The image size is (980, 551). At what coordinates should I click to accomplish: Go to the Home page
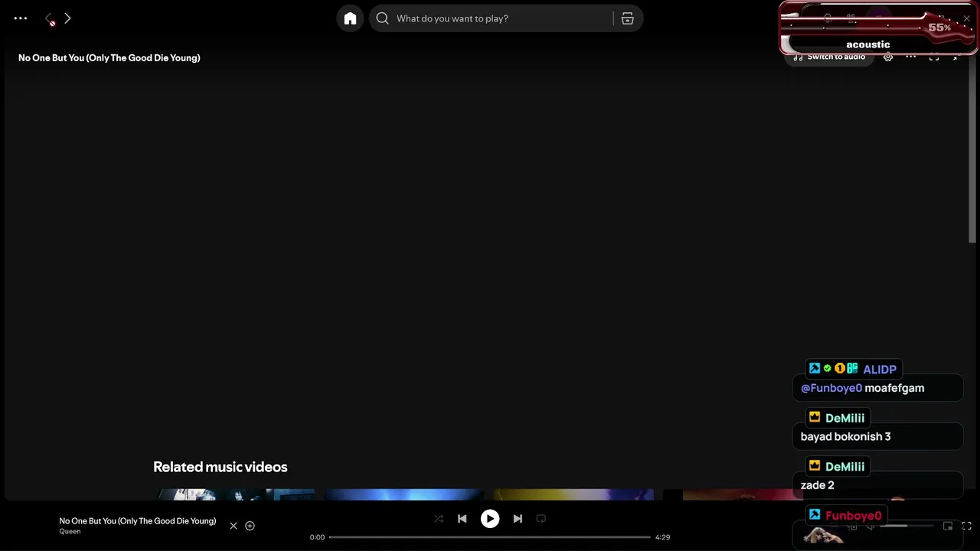(350, 18)
